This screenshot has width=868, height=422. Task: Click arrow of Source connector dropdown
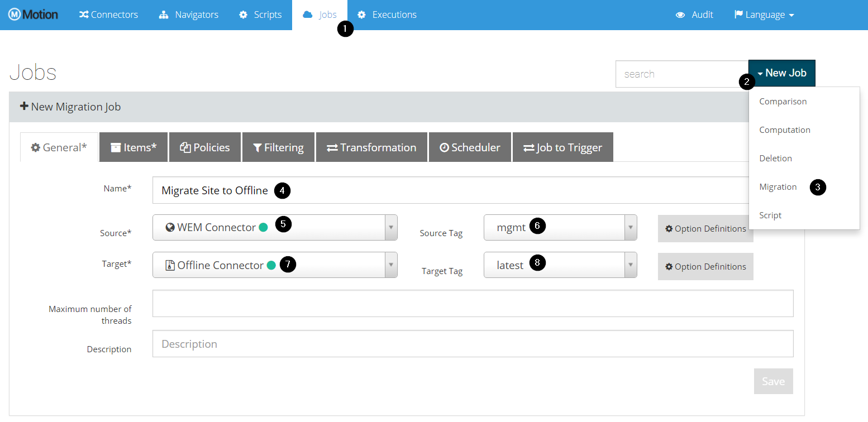click(x=391, y=227)
